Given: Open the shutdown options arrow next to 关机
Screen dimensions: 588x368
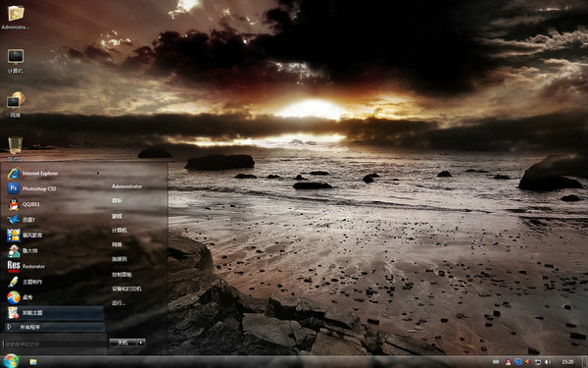Looking at the screenshot, I should coord(141,342).
